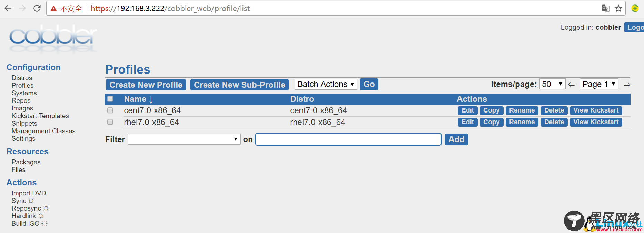Open the Filter field dropdown
The width and height of the screenshot is (644, 233).
184,139
